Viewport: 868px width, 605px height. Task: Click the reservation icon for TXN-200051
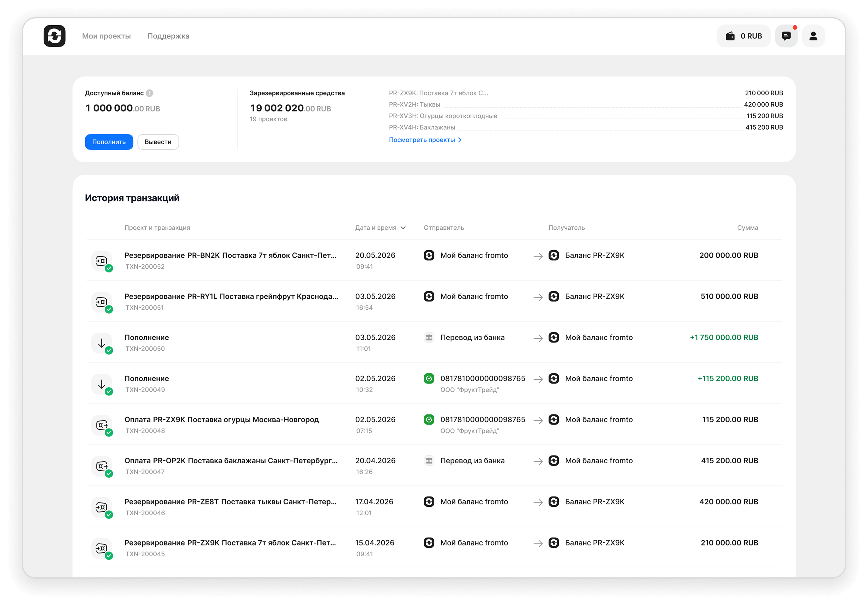pos(102,302)
